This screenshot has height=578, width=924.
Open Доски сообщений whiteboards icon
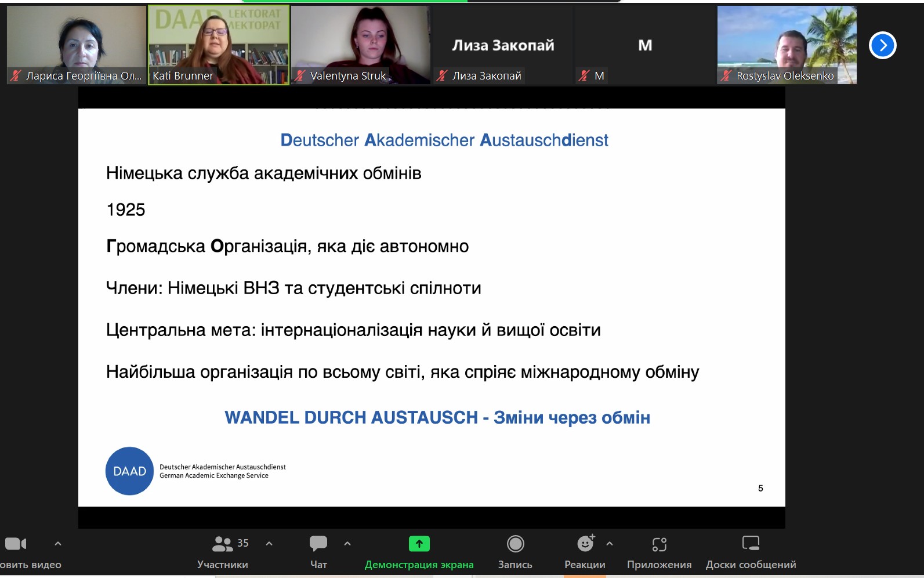[x=751, y=544]
